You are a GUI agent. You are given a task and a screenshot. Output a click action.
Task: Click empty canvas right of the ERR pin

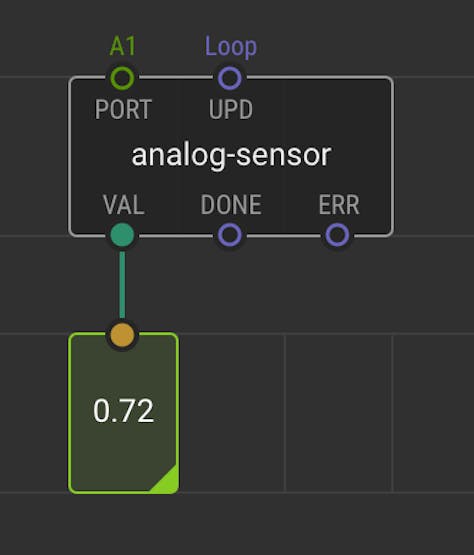point(434,235)
